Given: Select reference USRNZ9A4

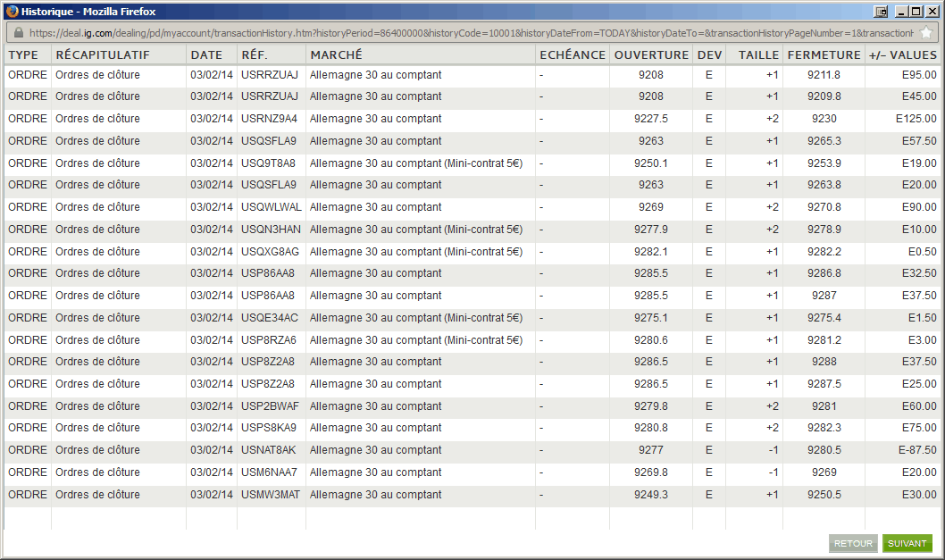Looking at the screenshot, I should point(269,119).
